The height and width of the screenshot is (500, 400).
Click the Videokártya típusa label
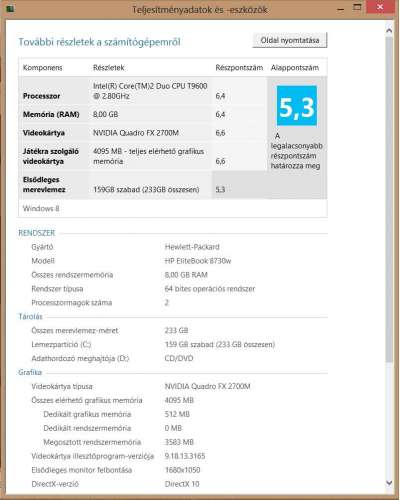click(x=62, y=386)
